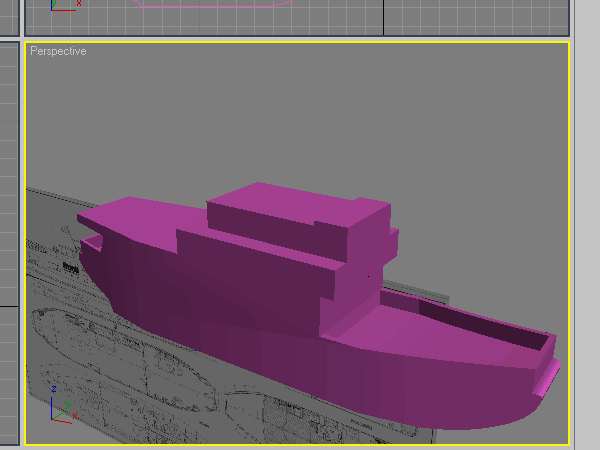Click the pink hull outline in upper viewport
The width and height of the screenshot is (600, 450).
tap(214, 4)
